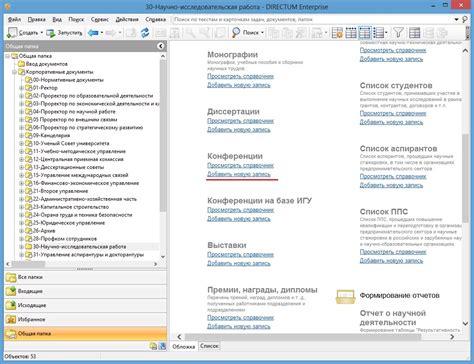Expand the 09-Канцелярия tree node

pyautogui.click(x=21, y=136)
